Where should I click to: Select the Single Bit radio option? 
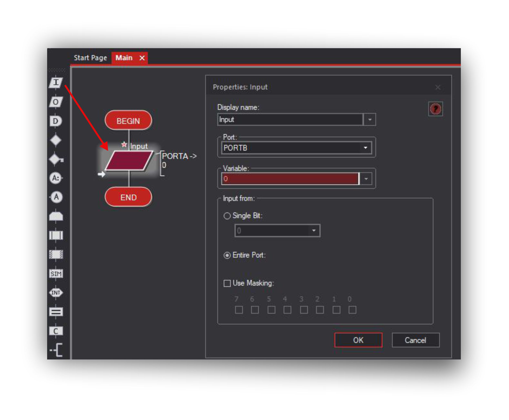[x=227, y=216]
